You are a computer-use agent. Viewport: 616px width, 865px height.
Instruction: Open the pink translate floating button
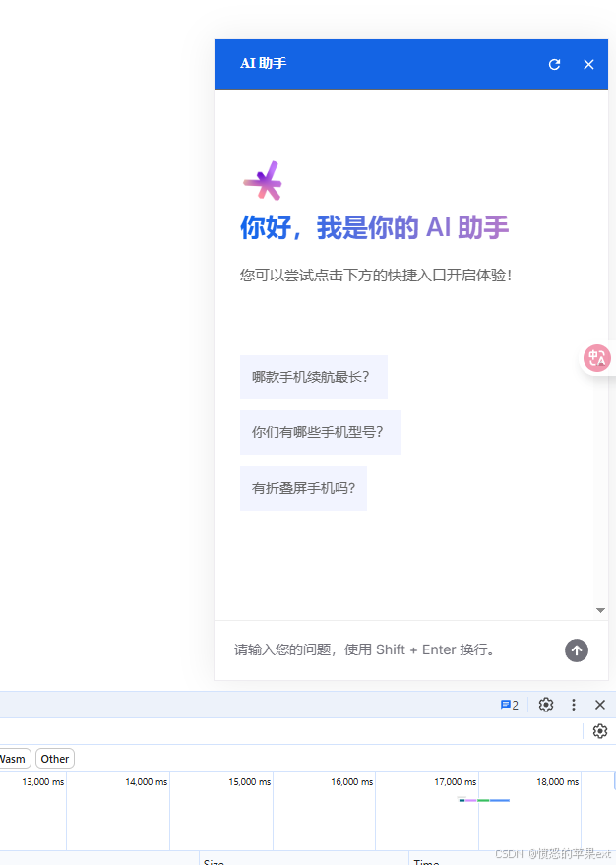tap(597, 358)
